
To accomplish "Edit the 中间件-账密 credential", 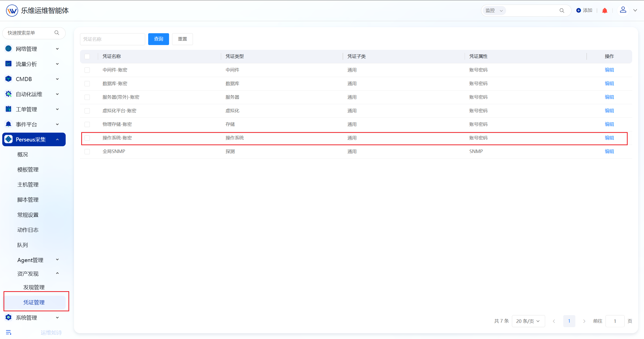I will pyautogui.click(x=609, y=70).
